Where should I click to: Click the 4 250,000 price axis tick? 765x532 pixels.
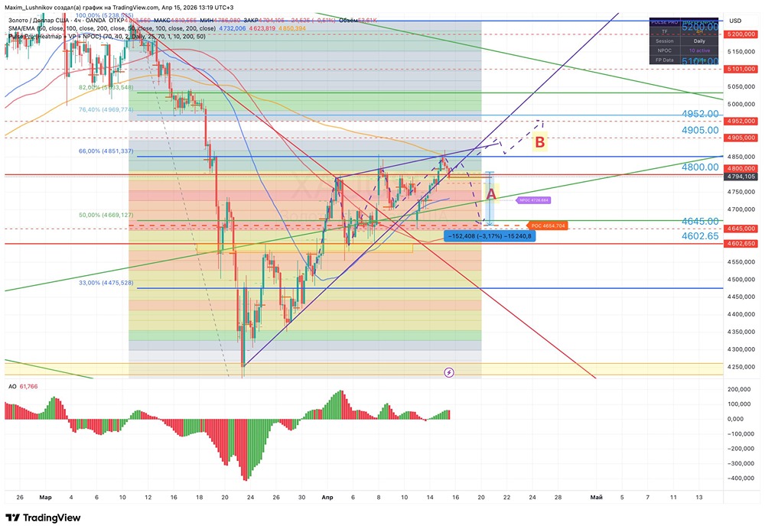[x=741, y=367]
